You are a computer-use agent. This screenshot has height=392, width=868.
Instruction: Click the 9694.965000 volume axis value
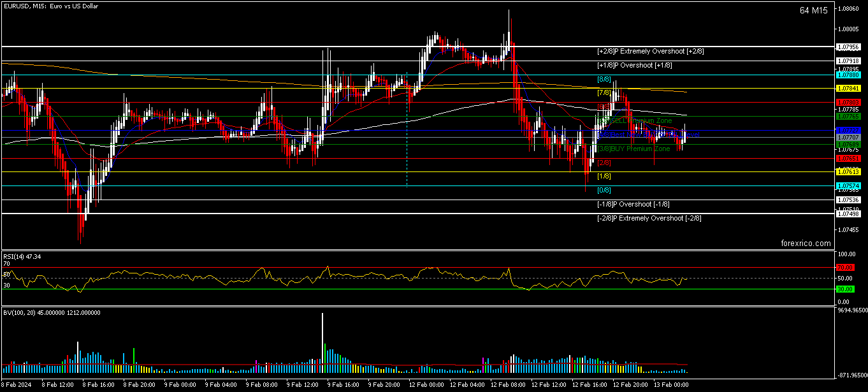click(x=852, y=310)
